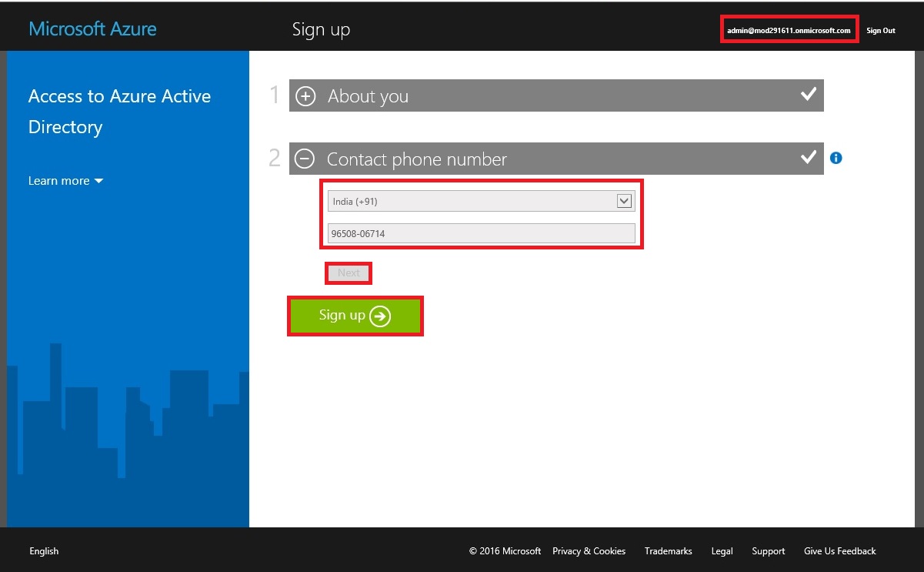Open the India (+91) country code dropdown
Image resolution: width=924 pixels, height=572 pixels.
click(481, 202)
